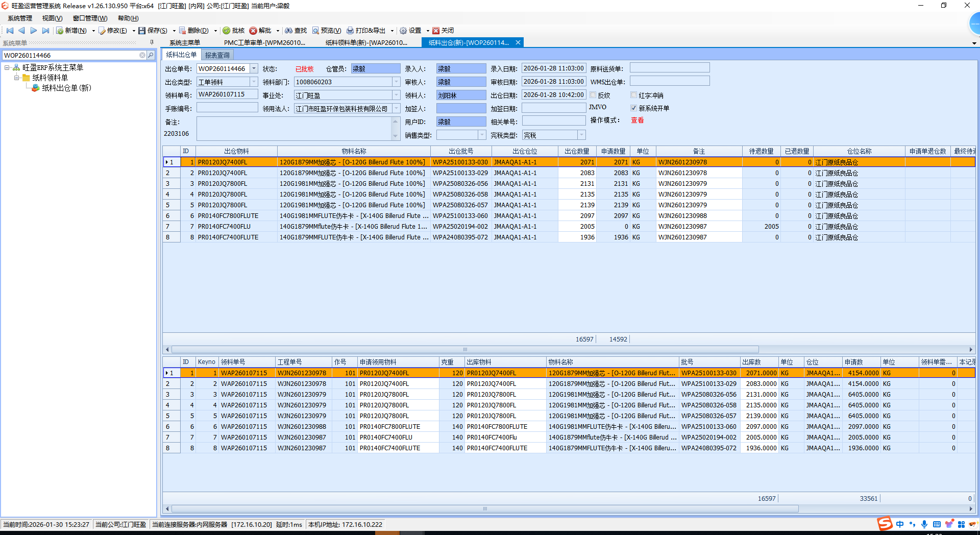Open the 完税类型 dropdown

coord(581,135)
